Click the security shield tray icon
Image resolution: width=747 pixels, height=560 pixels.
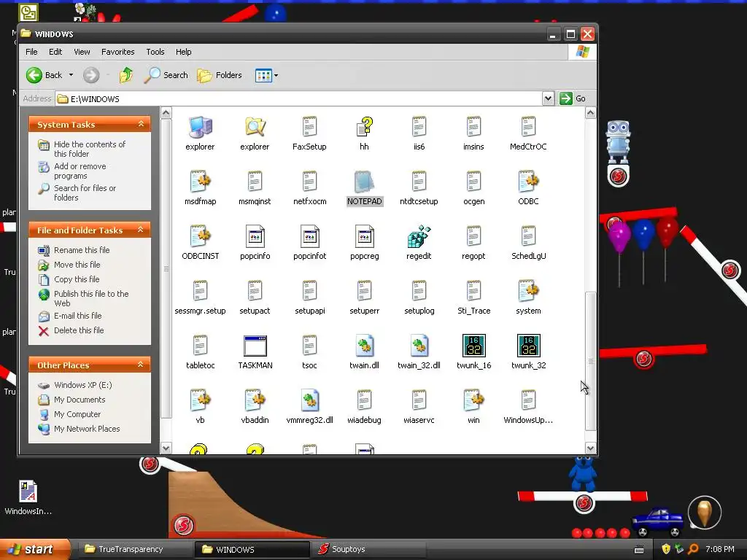(666, 549)
